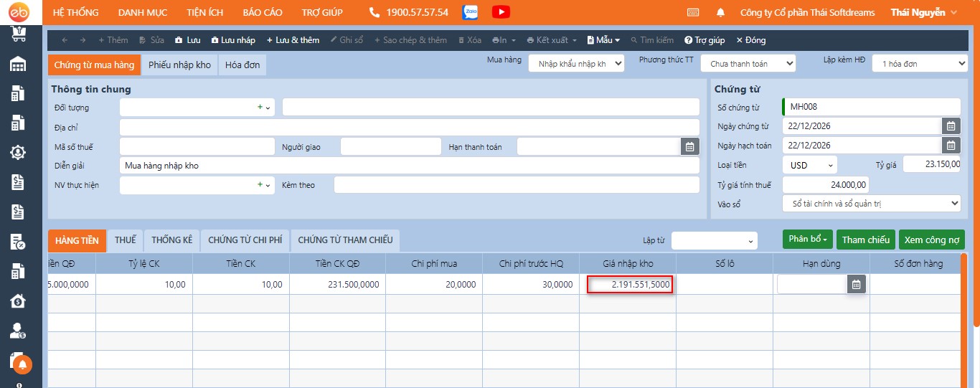Open the Hạn dùng date picker
This screenshot has height=388, width=980.
856,284
